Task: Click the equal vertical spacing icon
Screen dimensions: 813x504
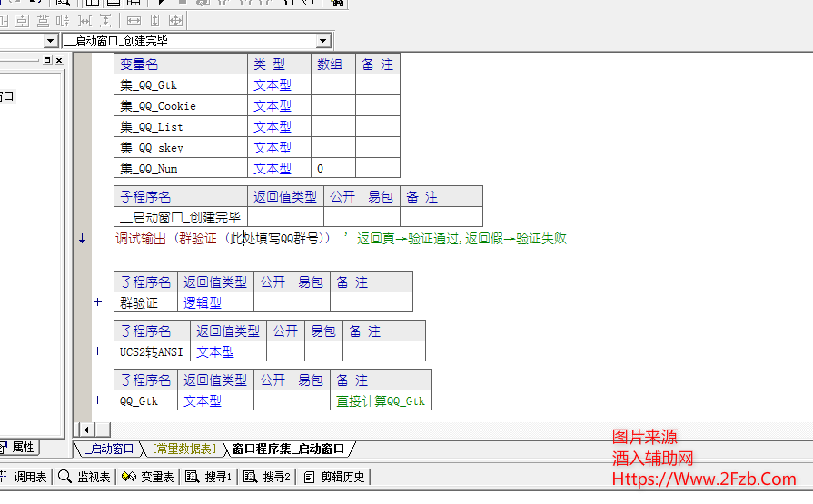Action: (105, 20)
